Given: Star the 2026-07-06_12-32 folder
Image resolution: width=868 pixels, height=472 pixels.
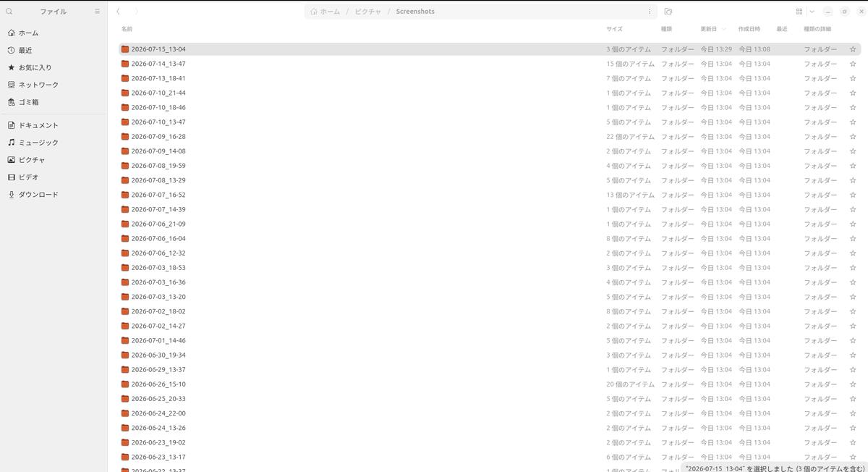Looking at the screenshot, I should (x=853, y=253).
